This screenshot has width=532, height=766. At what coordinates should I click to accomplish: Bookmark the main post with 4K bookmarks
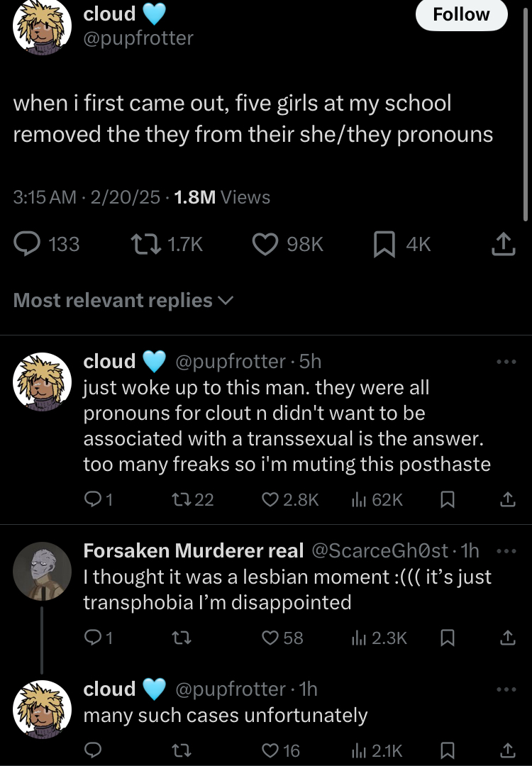pos(383,244)
